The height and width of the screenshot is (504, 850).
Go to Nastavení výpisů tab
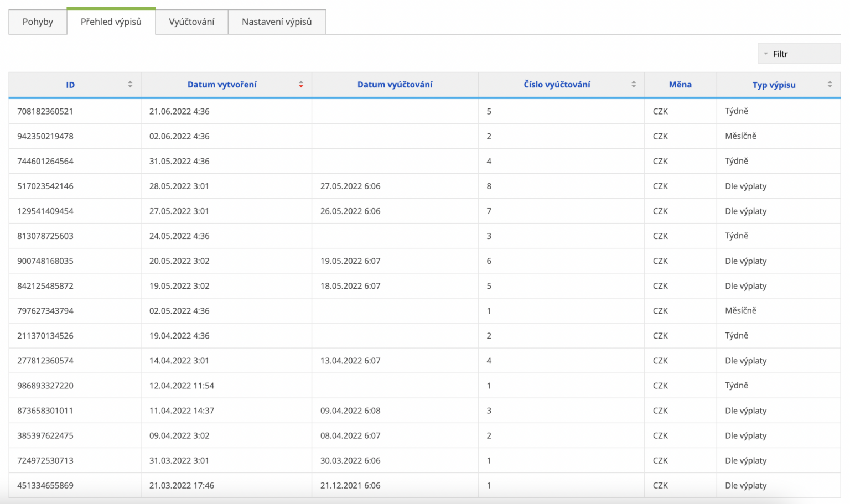coord(277,22)
